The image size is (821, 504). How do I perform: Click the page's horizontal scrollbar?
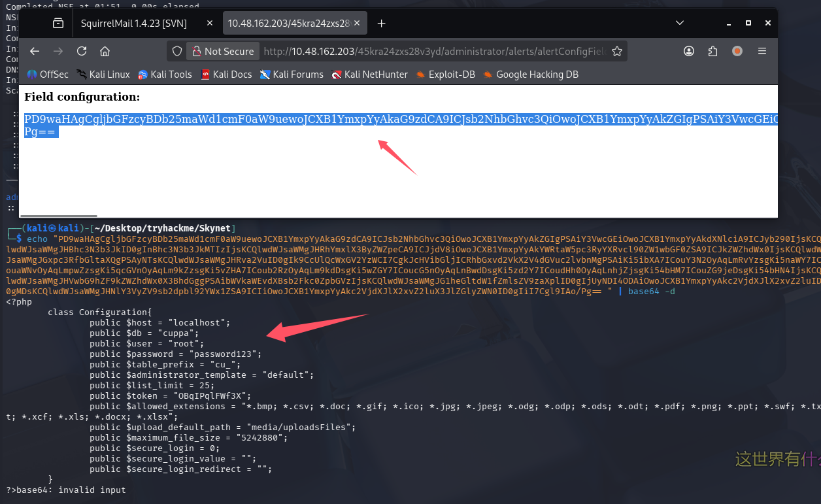[59, 215]
